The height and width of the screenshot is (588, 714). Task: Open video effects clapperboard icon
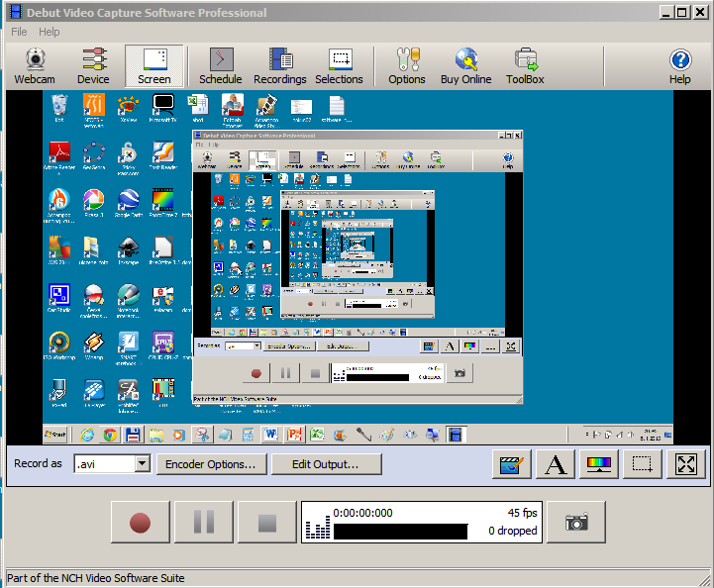point(512,464)
